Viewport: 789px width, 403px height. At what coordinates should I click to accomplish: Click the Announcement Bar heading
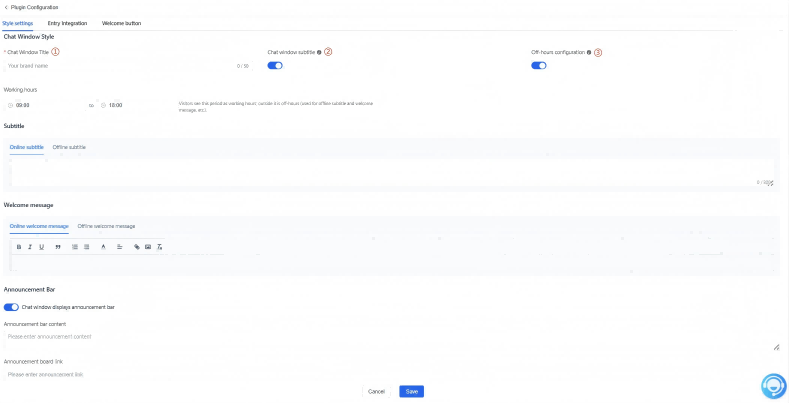29,290
